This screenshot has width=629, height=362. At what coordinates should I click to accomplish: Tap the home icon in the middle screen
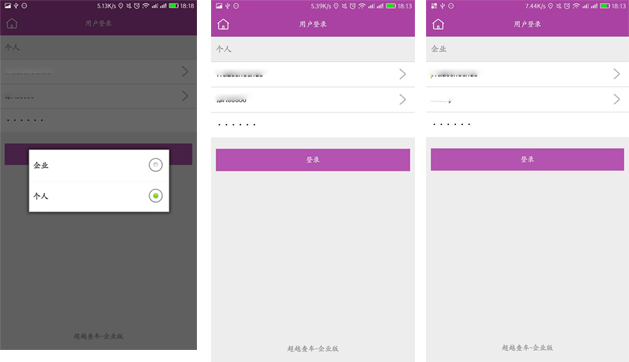click(x=223, y=24)
